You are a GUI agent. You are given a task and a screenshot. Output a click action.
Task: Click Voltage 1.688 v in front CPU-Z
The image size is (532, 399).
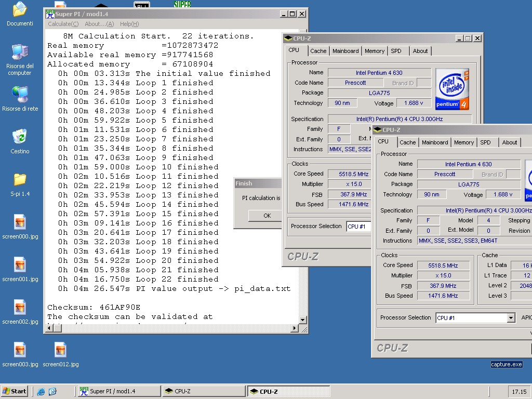tap(503, 194)
